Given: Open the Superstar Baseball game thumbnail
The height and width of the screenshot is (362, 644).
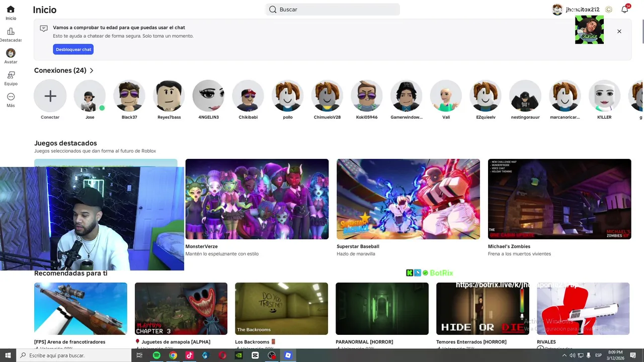Looking at the screenshot, I should tap(408, 199).
